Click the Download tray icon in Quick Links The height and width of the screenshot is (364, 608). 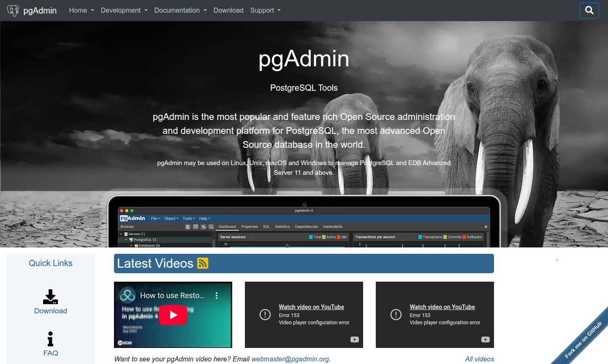(x=50, y=296)
